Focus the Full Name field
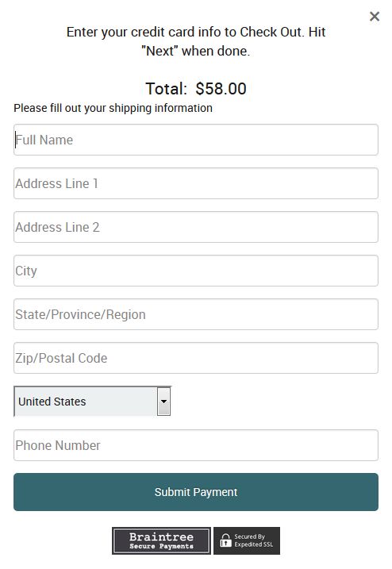 (x=196, y=140)
